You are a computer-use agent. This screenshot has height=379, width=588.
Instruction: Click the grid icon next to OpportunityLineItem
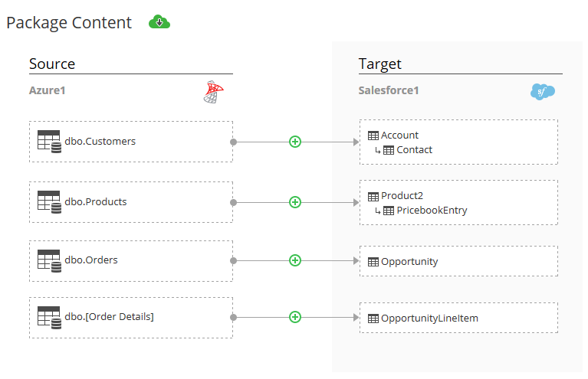(373, 319)
